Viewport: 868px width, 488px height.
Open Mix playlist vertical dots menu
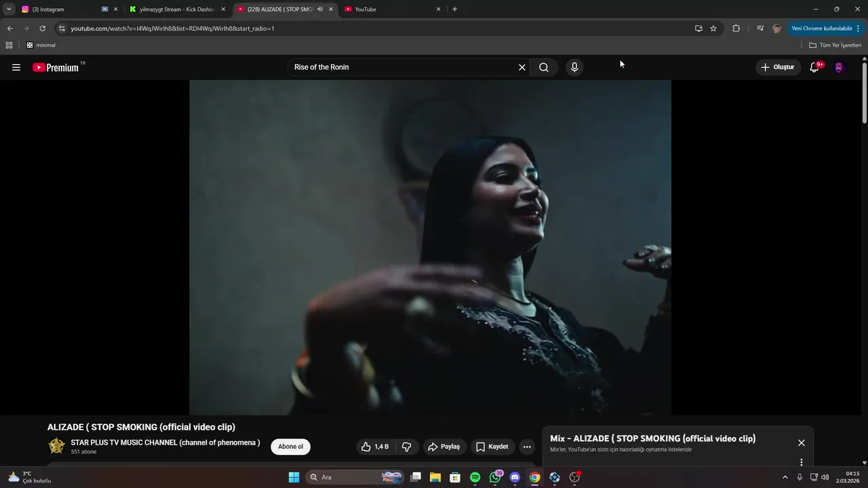click(x=802, y=462)
